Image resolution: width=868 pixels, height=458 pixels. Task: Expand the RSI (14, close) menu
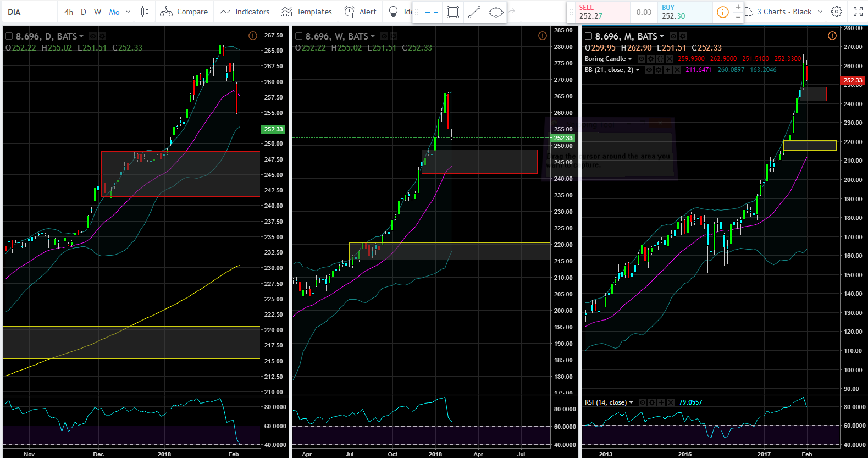tap(631, 402)
